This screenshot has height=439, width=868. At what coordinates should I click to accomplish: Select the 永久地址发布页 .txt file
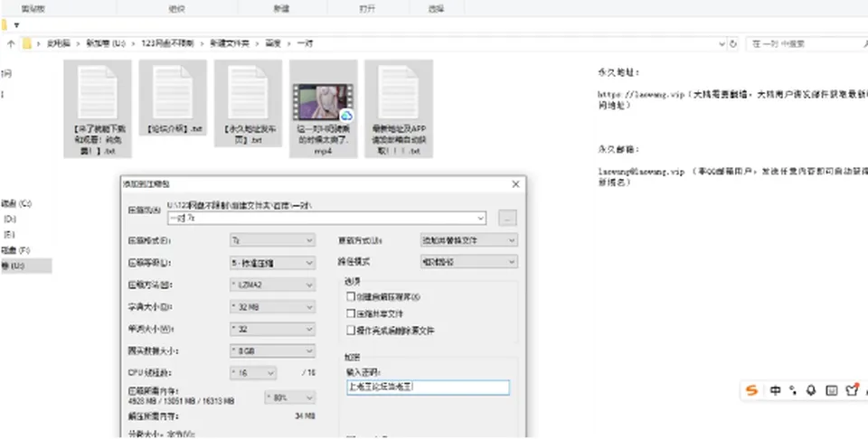pyautogui.click(x=248, y=104)
